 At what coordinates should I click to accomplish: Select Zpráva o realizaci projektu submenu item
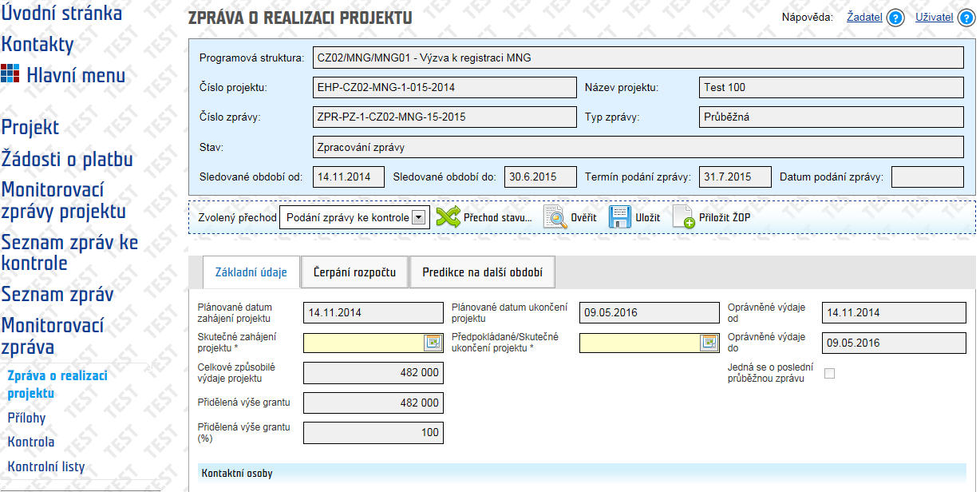coord(57,384)
